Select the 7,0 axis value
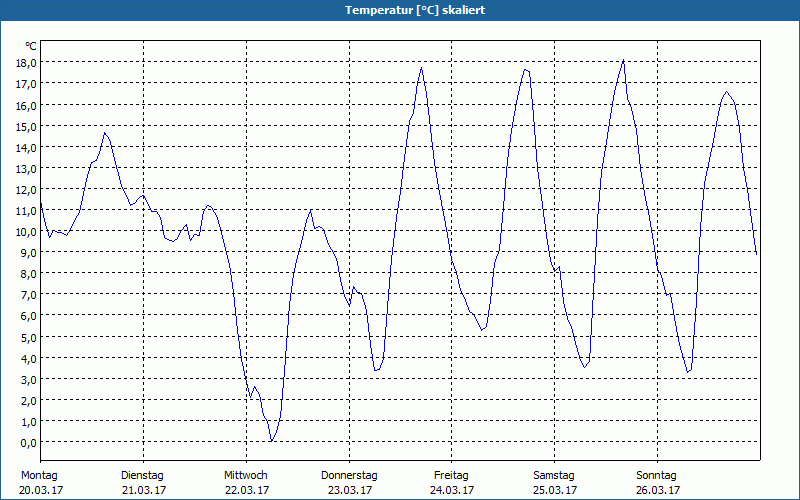 click(x=30, y=295)
